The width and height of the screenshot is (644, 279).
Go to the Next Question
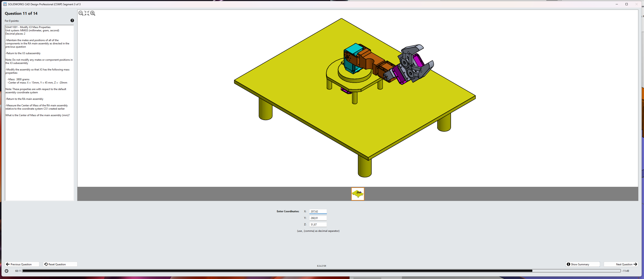[621, 264]
